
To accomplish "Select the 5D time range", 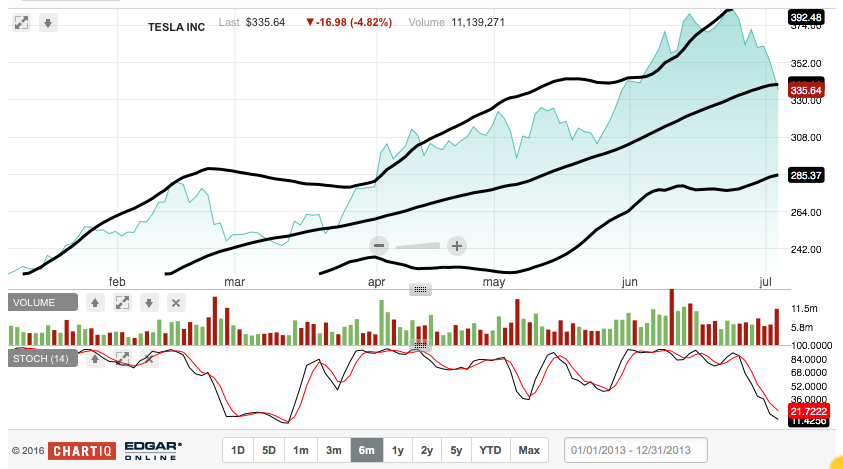I will tap(269, 450).
